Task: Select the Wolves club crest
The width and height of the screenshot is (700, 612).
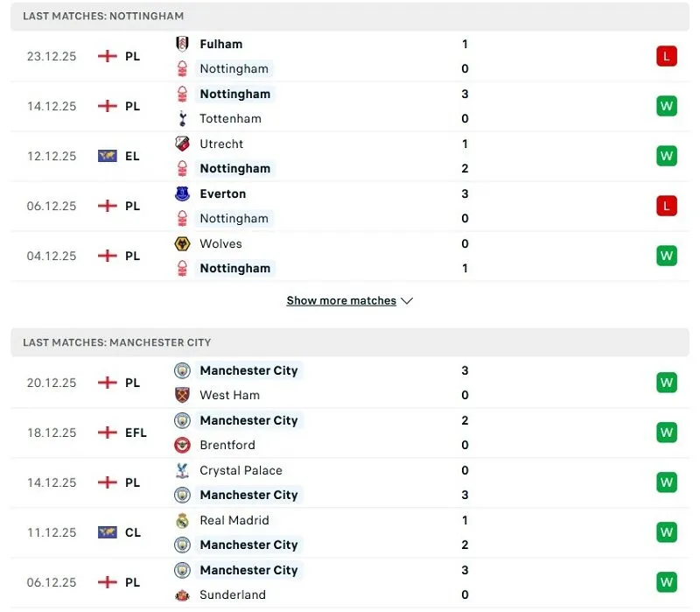Action: [x=183, y=243]
